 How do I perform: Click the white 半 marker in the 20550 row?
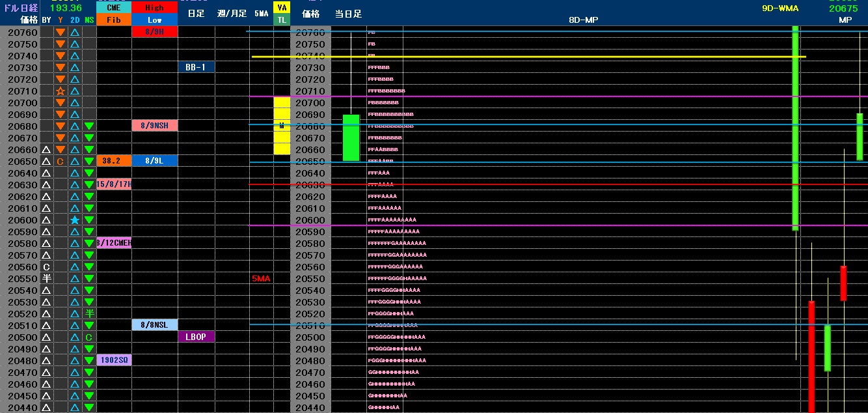[46, 279]
